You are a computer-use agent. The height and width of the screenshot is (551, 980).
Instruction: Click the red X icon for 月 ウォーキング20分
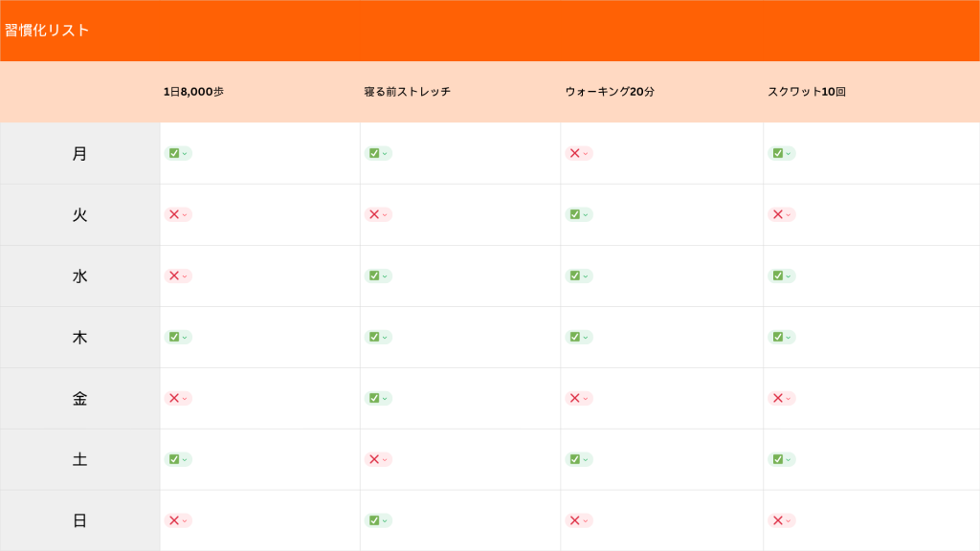point(574,153)
